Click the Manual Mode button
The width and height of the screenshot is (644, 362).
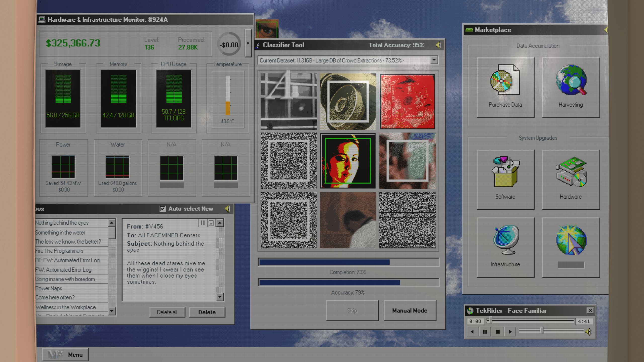(410, 310)
